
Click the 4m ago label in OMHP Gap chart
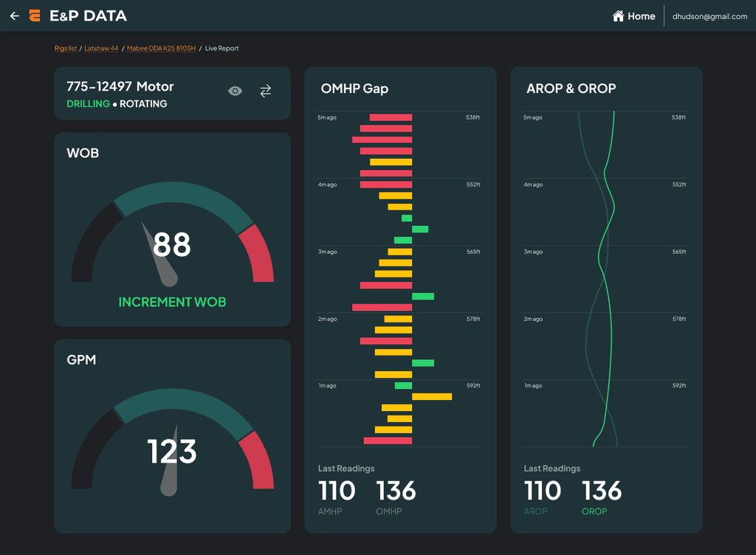click(x=327, y=185)
